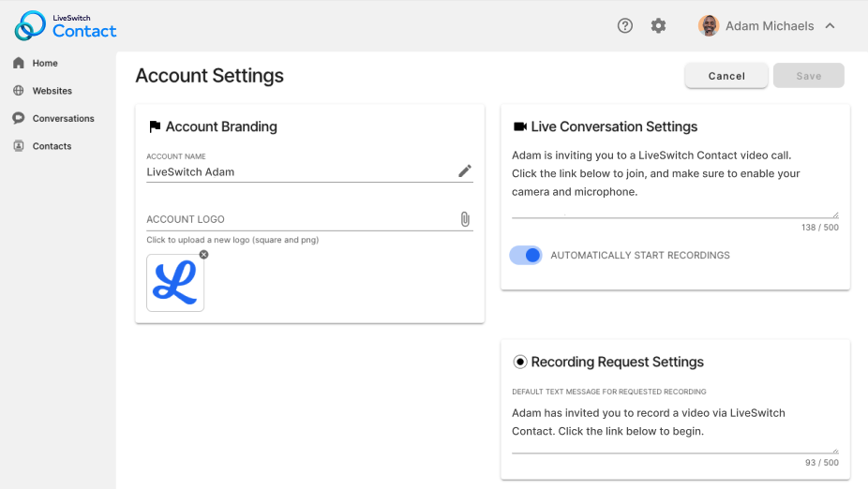Click the Save button
This screenshot has height=489, width=868.
tap(809, 76)
